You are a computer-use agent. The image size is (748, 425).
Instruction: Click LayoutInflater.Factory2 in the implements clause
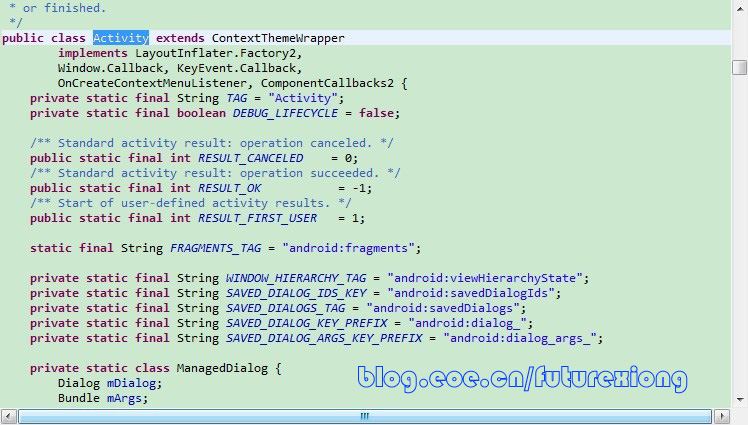coord(215,53)
